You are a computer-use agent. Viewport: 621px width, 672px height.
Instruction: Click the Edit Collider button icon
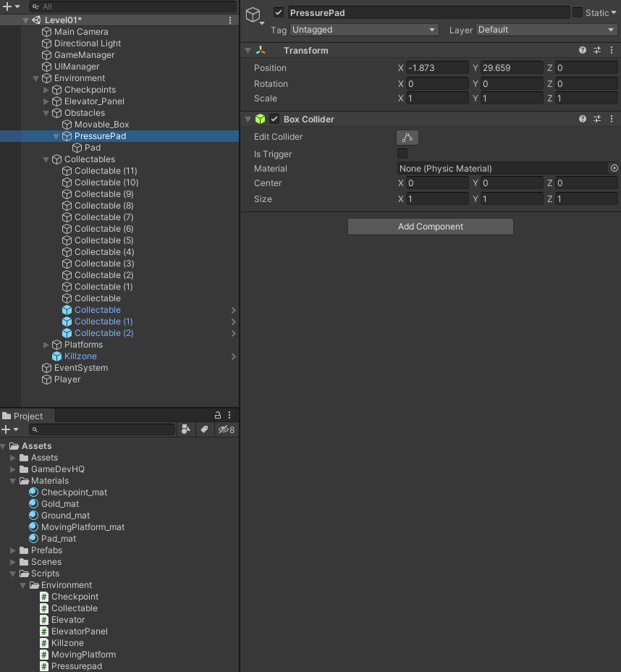click(407, 138)
